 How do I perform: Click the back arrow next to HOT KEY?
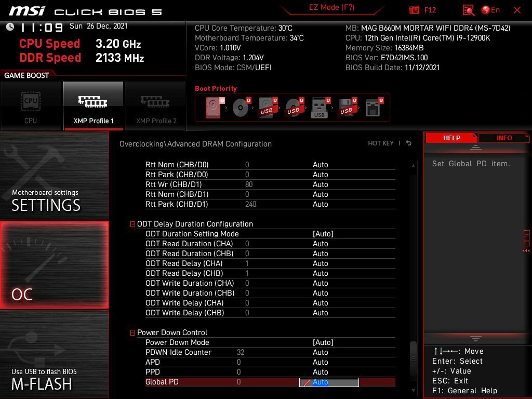click(x=409, y=143)
